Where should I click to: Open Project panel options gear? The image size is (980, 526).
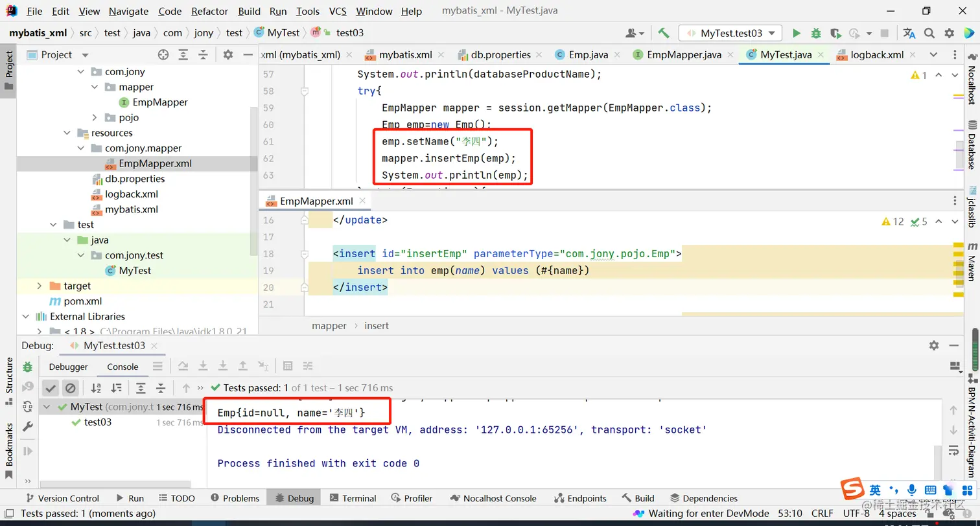pyautogui.click(x=227, y=55)
